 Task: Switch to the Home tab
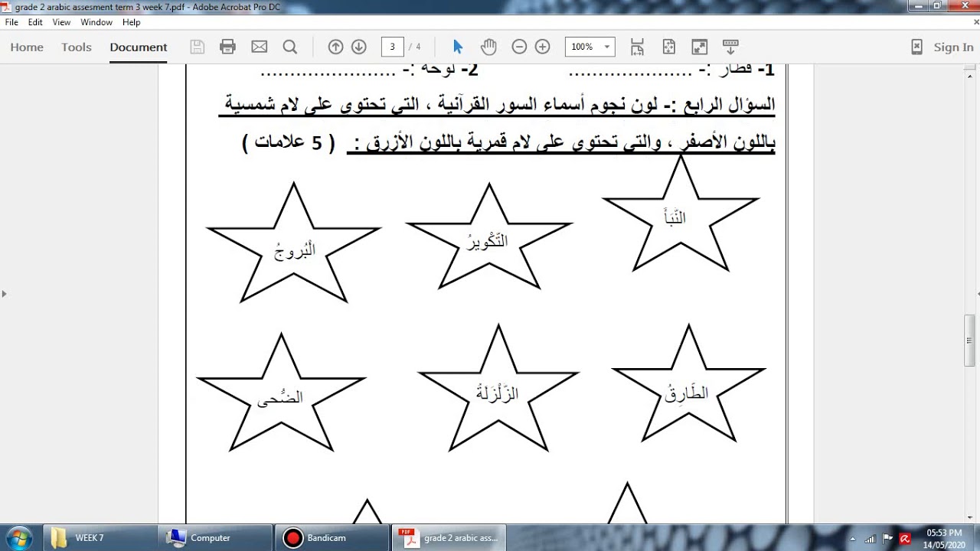tap(27, 47)
